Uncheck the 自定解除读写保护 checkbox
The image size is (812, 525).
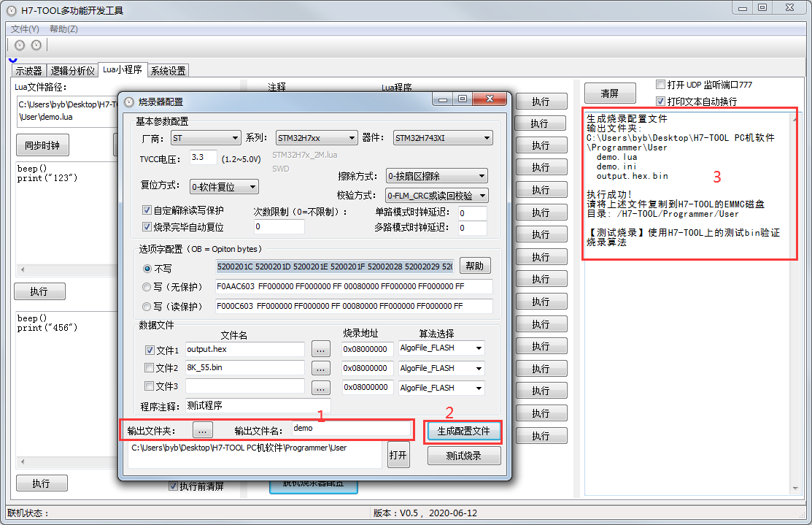pyautogui.click(x=147, y=210)
